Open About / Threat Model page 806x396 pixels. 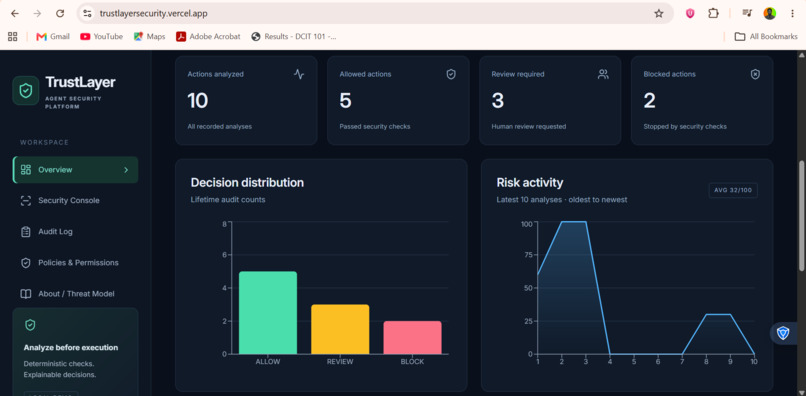(76, 294)
